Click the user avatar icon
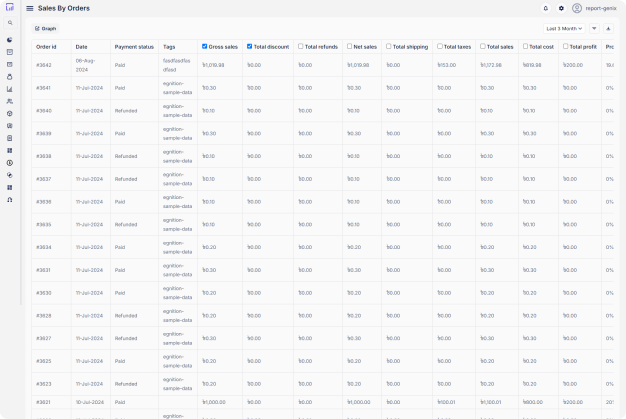 [x=576, y=8]
